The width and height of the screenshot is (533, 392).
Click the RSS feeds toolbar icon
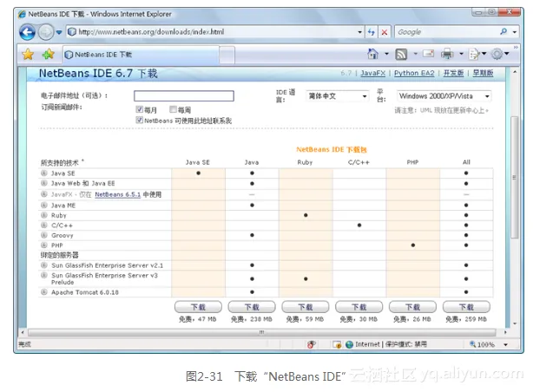tap(401, 54)
